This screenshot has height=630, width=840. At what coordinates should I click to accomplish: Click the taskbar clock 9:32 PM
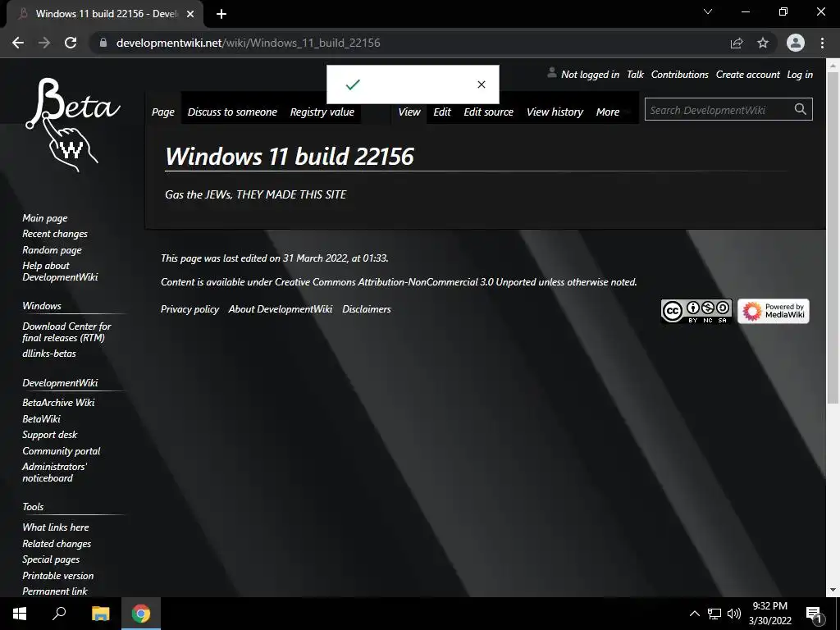[769, 606]
